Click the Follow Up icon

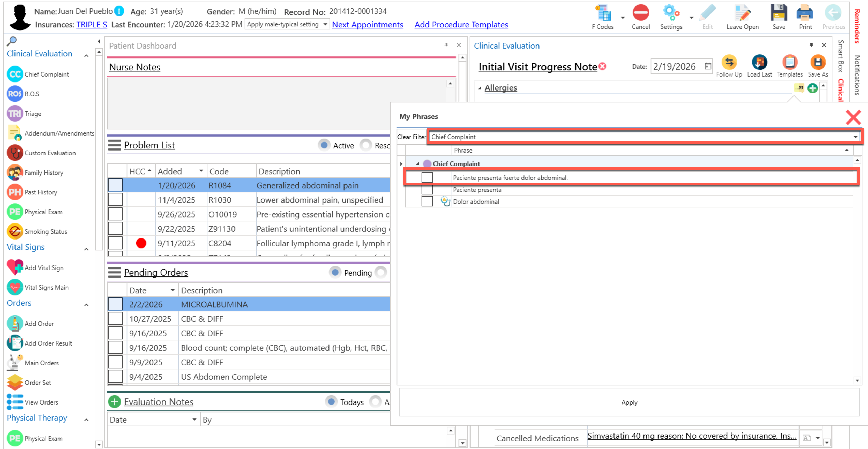click(x=729, y=63)
